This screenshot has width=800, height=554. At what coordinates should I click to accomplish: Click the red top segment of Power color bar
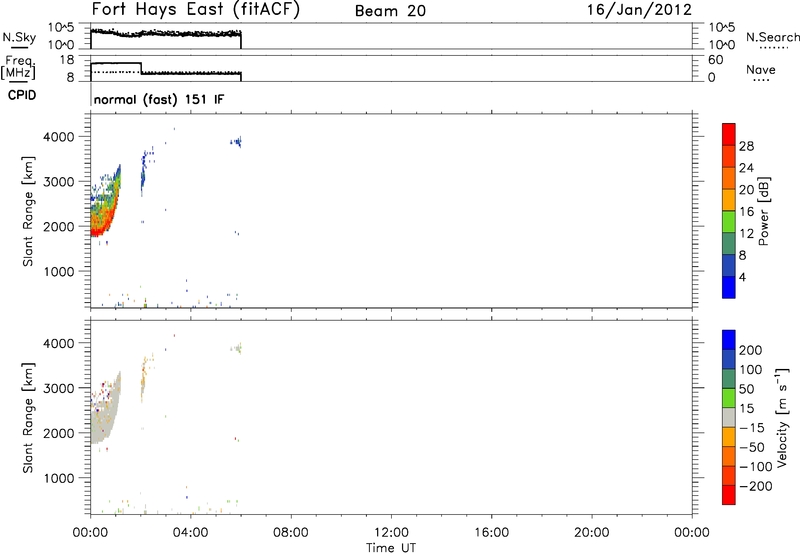[x=729, y=134]
